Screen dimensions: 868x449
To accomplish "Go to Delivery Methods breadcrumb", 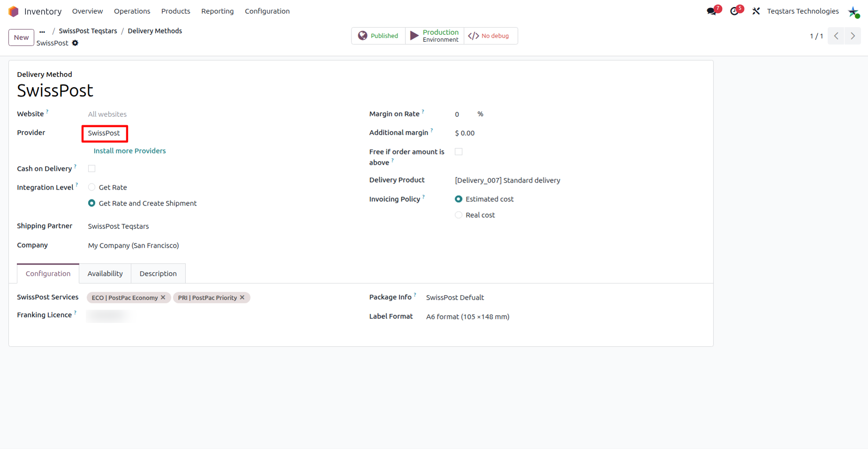I will tap(155, 31).
